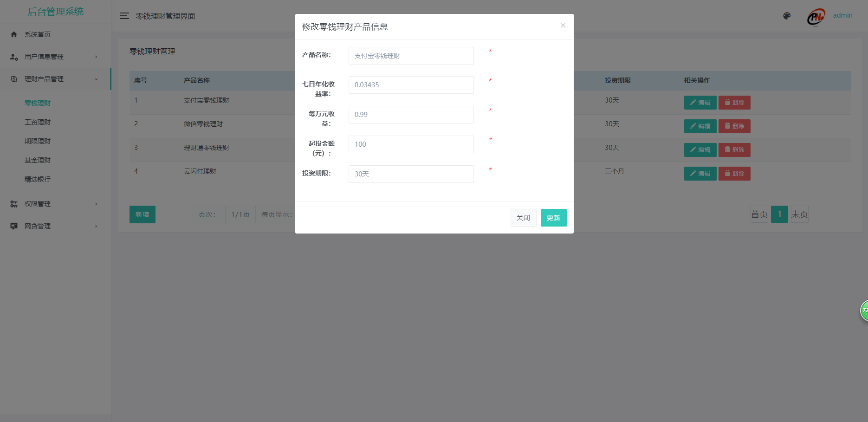Click the home icon for 系统首页
The width and height of the screenshot is (868, 422).
(14, 34)
